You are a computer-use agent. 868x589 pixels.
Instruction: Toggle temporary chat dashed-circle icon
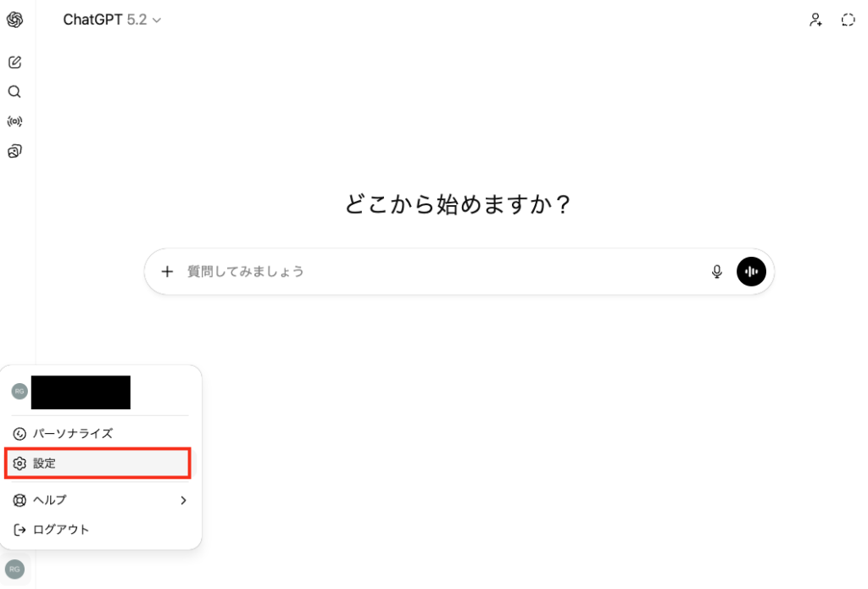click(848, 19)
